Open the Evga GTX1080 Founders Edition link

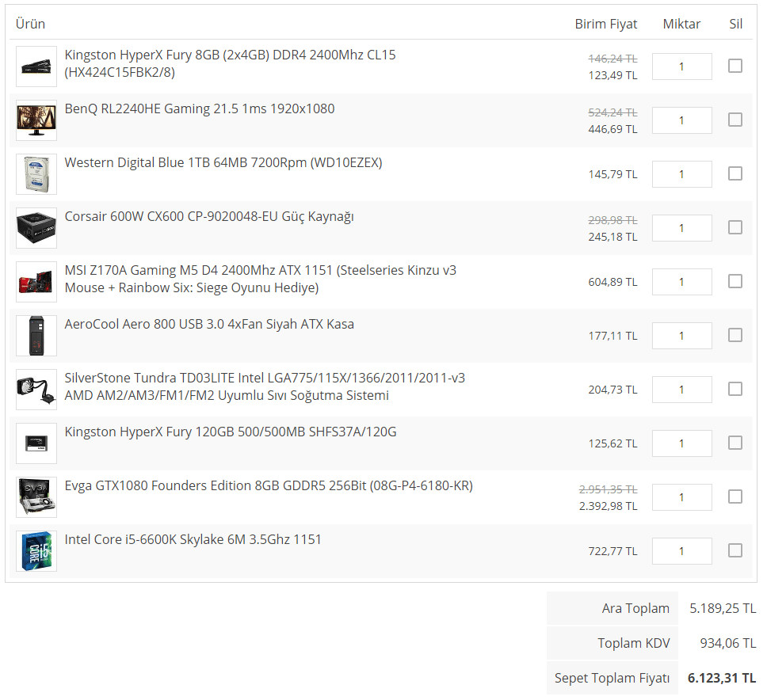click(x=269, y=485)
